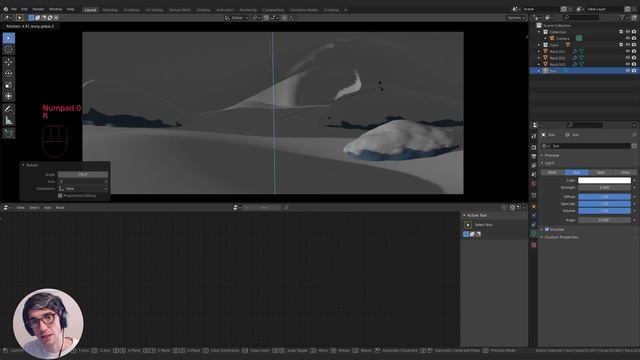Open the Global transform orientation dropdown

pos(237,18)
